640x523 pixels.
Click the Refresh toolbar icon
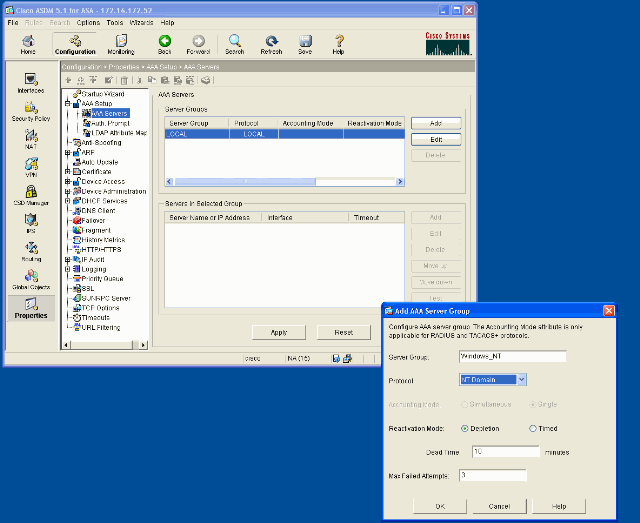271,43
